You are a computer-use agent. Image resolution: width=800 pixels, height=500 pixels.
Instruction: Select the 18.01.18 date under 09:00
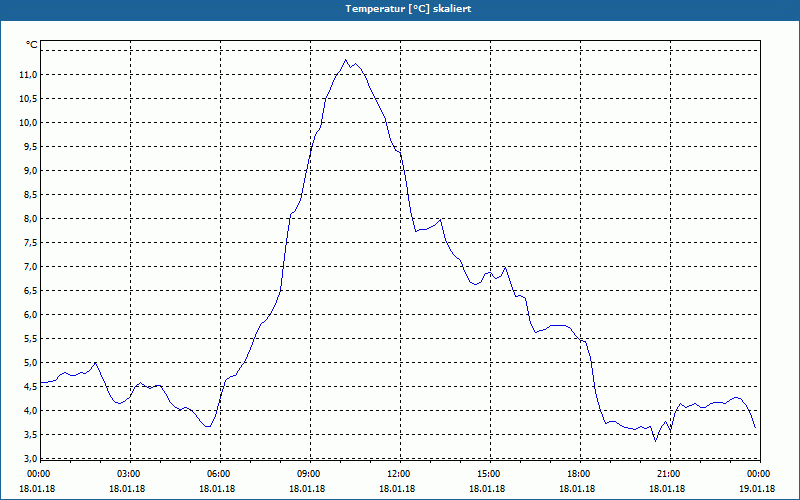307,489
